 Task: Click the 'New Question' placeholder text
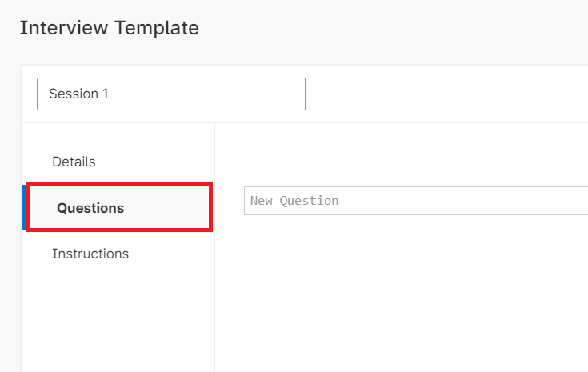[294, 201]
